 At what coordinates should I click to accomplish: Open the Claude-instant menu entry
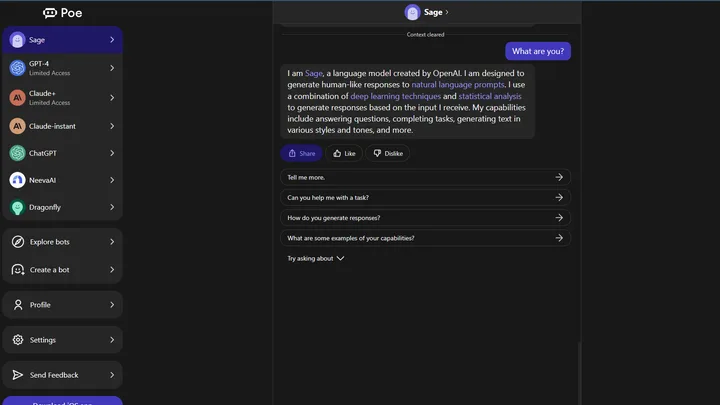(62, 126)
